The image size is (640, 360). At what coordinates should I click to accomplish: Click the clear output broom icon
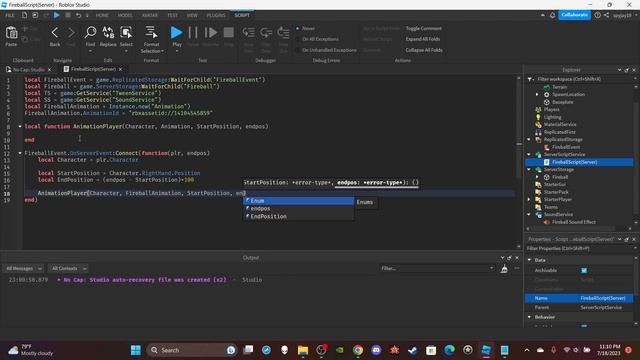pyautogui.click(x=504, y=269)
